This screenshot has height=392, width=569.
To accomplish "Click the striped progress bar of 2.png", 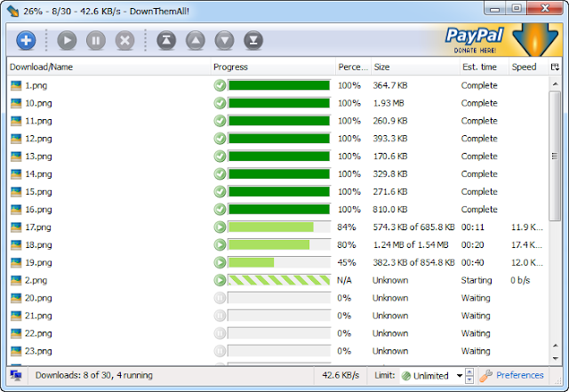I will click(x=279, y=280).
